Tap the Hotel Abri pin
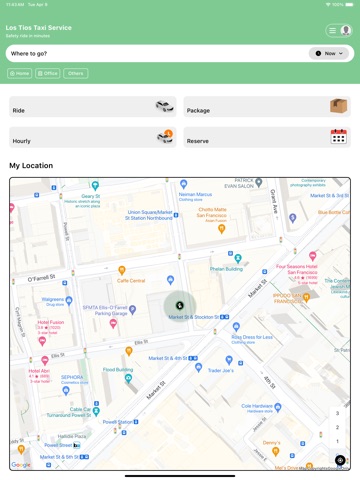 (45, 360)
